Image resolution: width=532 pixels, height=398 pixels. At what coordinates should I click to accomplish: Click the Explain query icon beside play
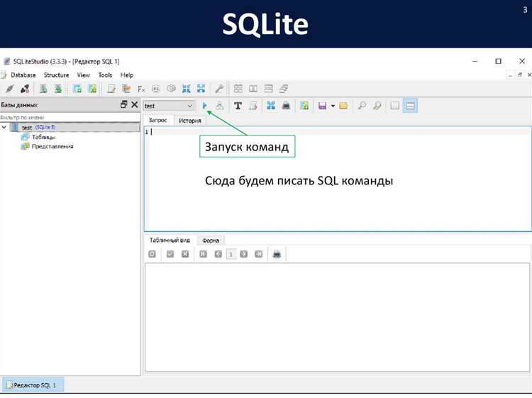(220, 106)
